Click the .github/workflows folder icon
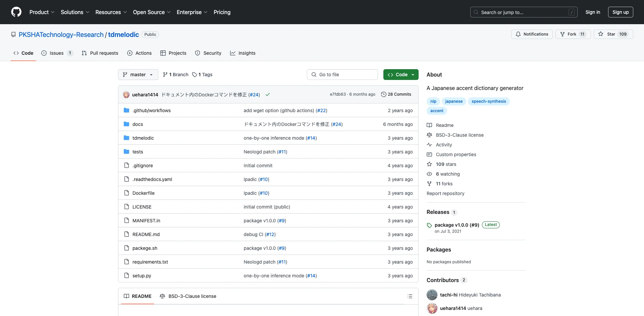 click(x=126, y=110)
